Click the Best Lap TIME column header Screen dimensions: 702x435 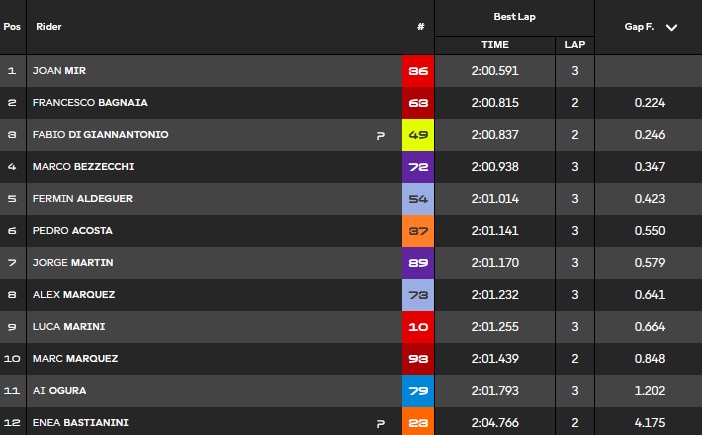(x=494, y=45)
